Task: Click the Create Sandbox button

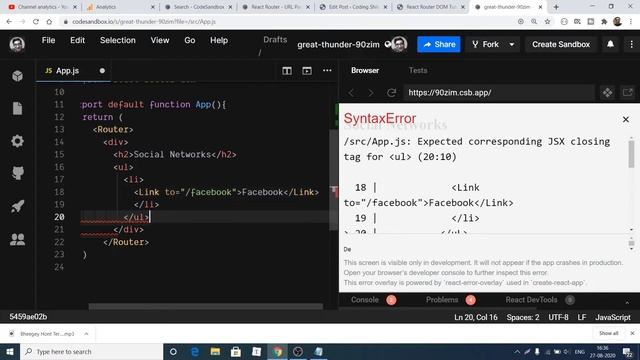Action: (x=561, y=44)
